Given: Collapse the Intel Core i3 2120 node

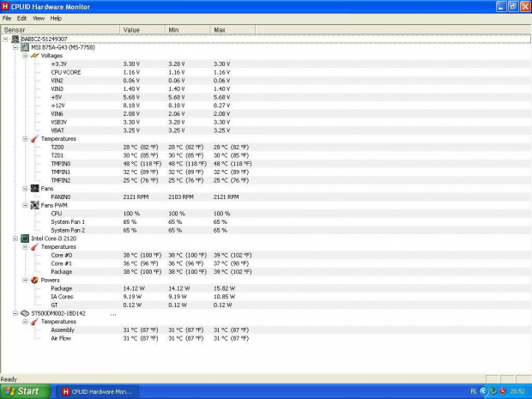Looking at the screenshot, I should click(15, 239).
